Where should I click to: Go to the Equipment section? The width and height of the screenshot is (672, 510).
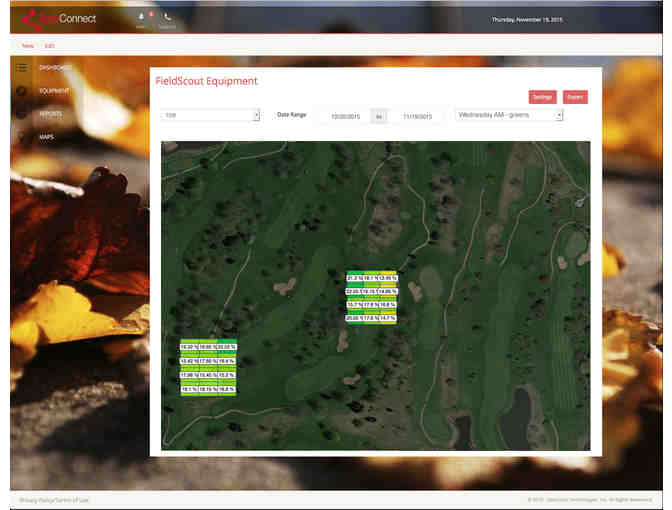pyautogui.click(x=54, y=91)
